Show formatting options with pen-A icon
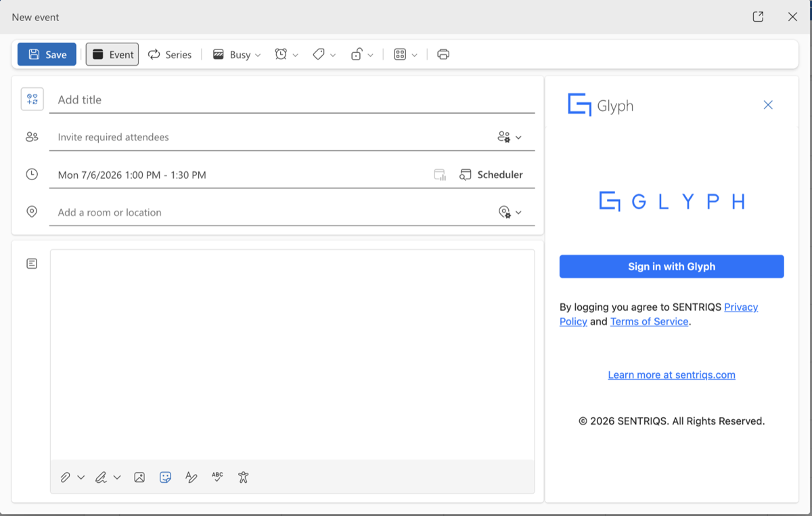 (x=191, y=477)
